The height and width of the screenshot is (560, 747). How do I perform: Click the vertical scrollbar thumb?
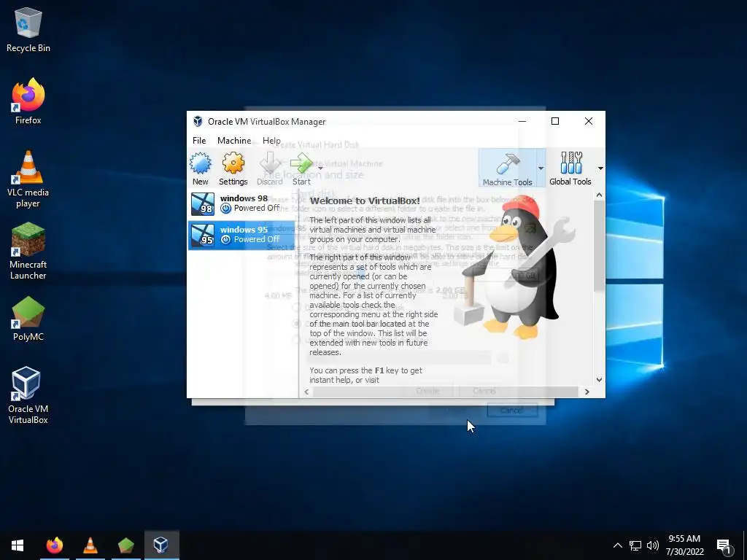pyautogui.click(x=600, y=246)
